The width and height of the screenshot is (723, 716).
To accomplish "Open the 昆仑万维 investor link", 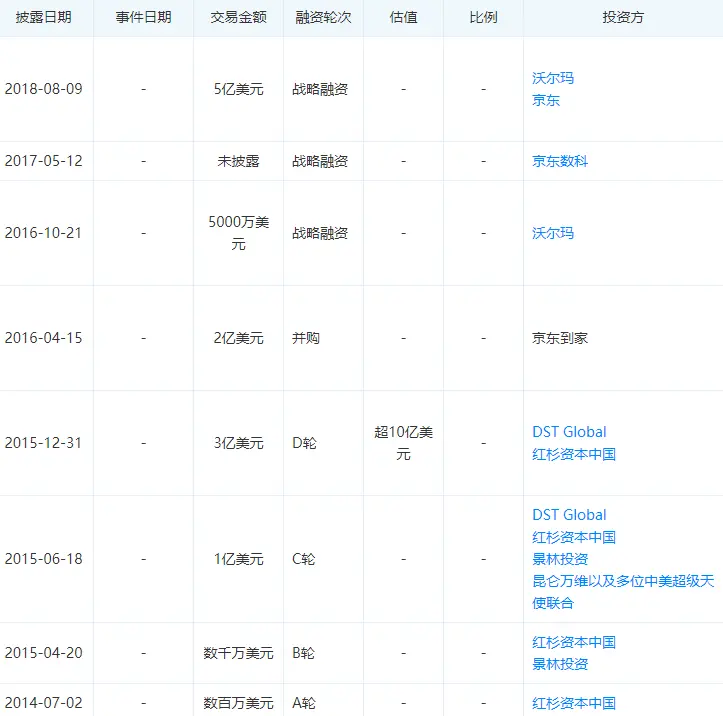I will pos(622,581).
